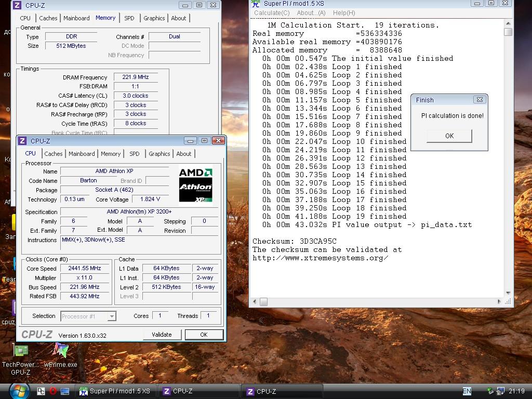Switch to SPD tab in front CPU-Z window
This screenshot has height=399, width=532.
click(x=135, y=154)
